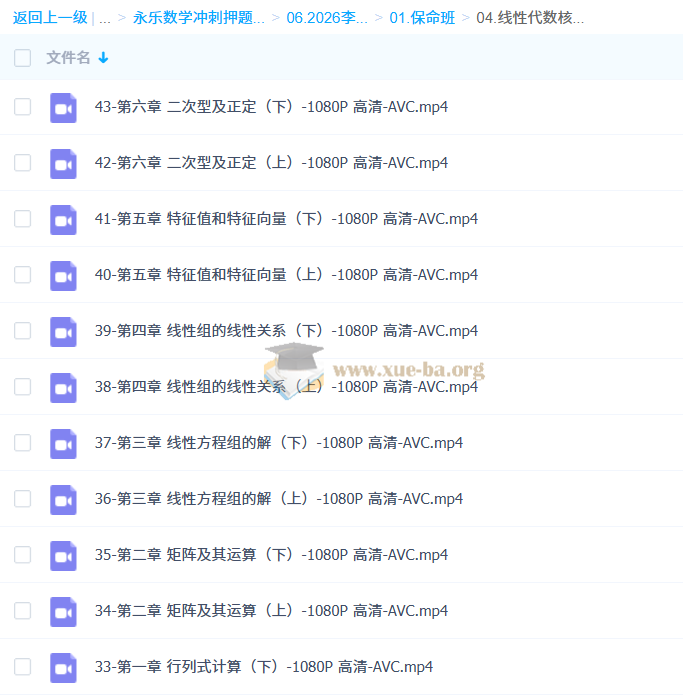Expand the collapsed breadcrumb ellipsis

(105, 18)
